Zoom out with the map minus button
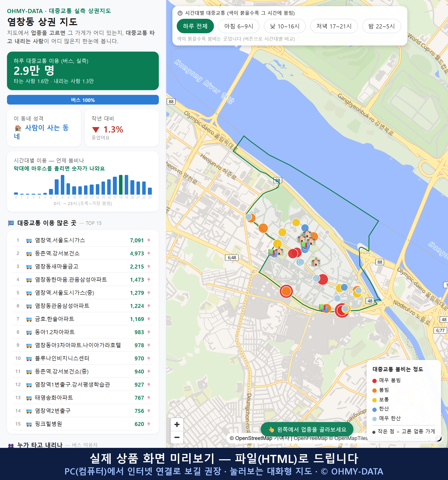The image size is (448, 480). click(177, 437)
